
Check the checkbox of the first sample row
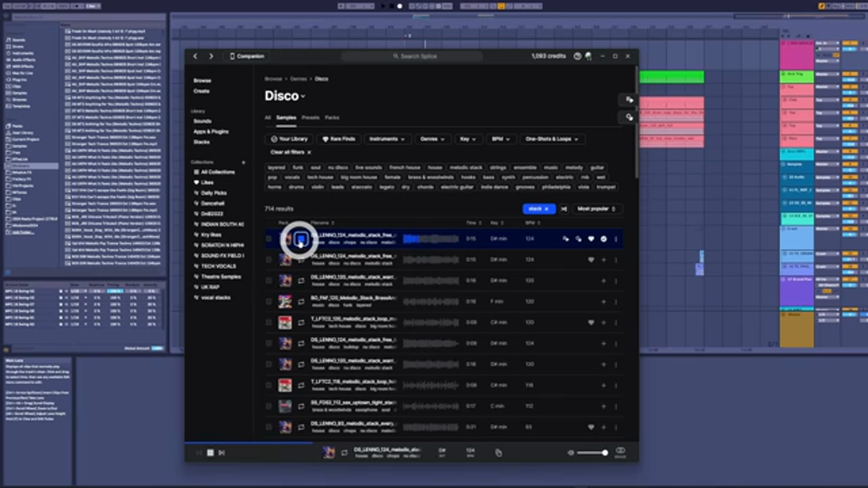269,239
